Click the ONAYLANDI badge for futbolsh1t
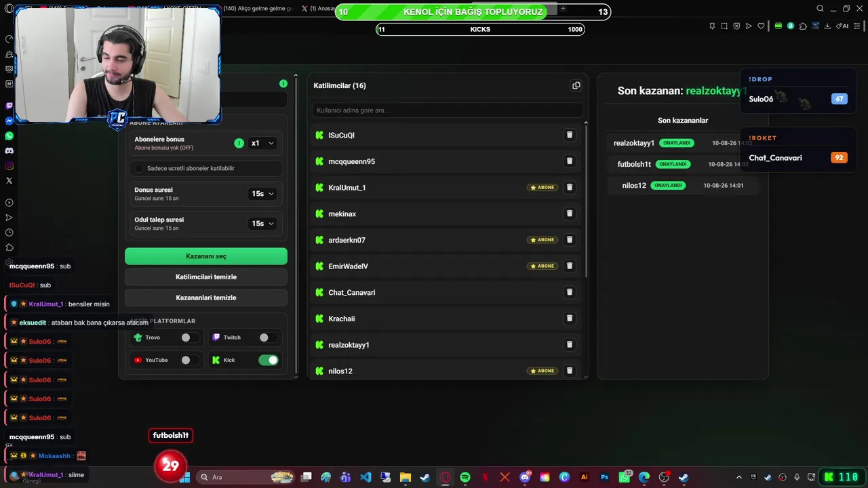The width and height of the screenshot is (868, 488). tap(673, 164)
